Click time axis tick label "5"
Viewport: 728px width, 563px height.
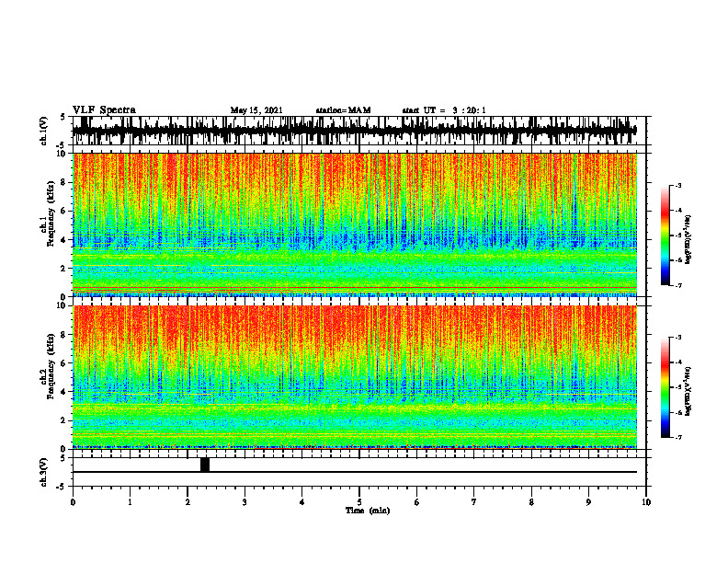[x=359, y=502]
